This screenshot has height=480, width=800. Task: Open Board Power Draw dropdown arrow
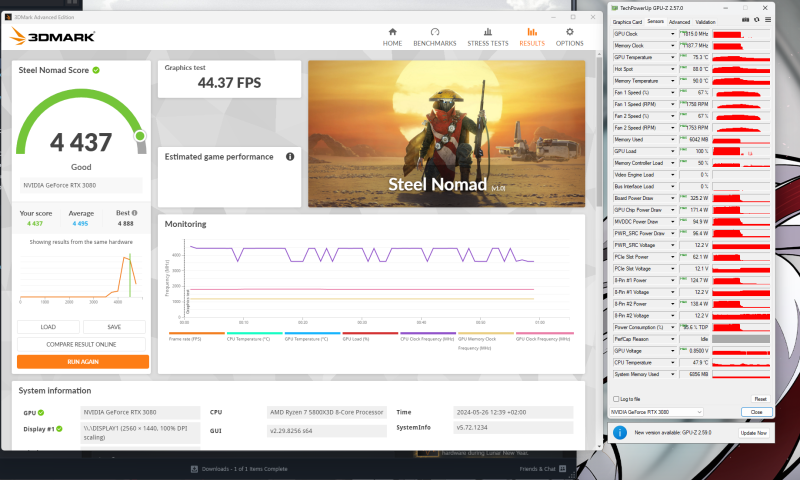click(x=672, y=198)
